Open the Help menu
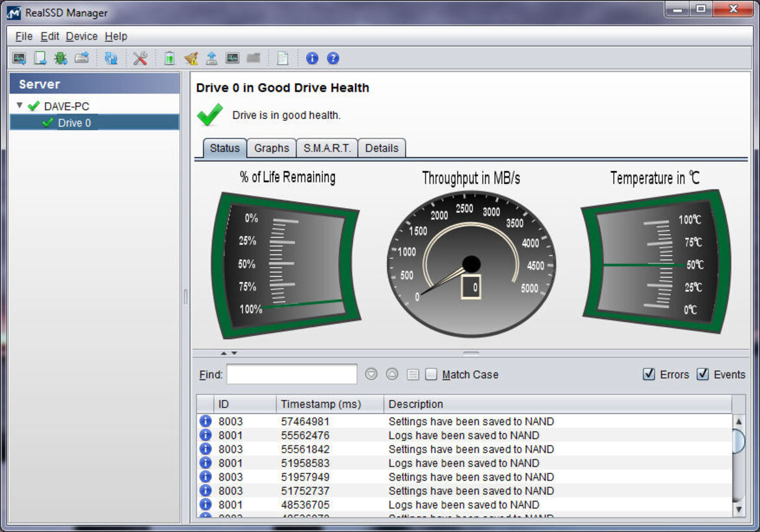 [x=116, y=36]
